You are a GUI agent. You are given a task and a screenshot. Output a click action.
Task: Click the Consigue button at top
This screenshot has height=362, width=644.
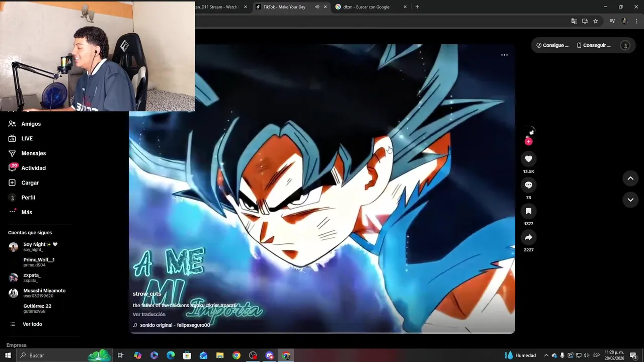click(552, 45)
